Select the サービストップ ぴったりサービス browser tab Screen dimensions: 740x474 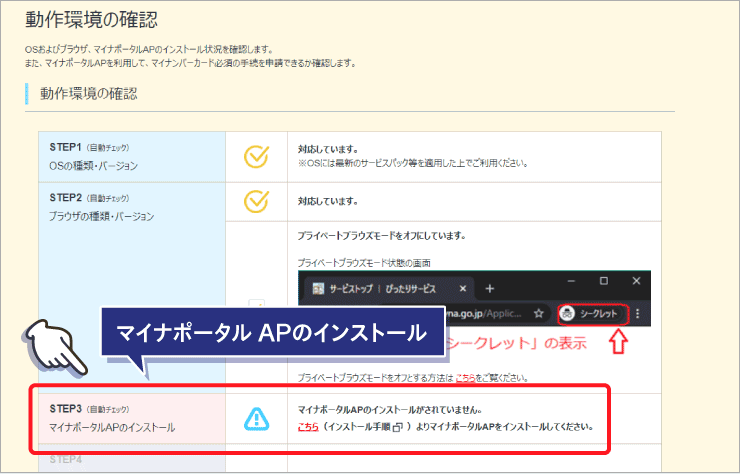(x=390, y=288)
